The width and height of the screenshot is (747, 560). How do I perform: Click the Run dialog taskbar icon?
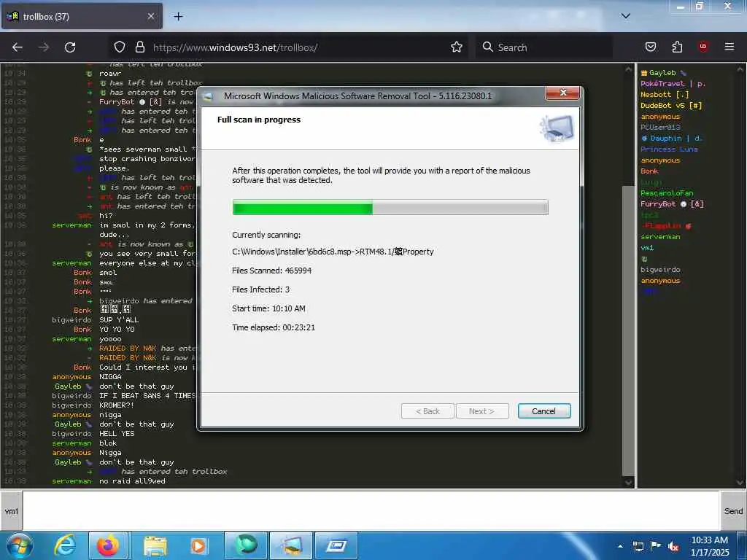coord(336,545)
